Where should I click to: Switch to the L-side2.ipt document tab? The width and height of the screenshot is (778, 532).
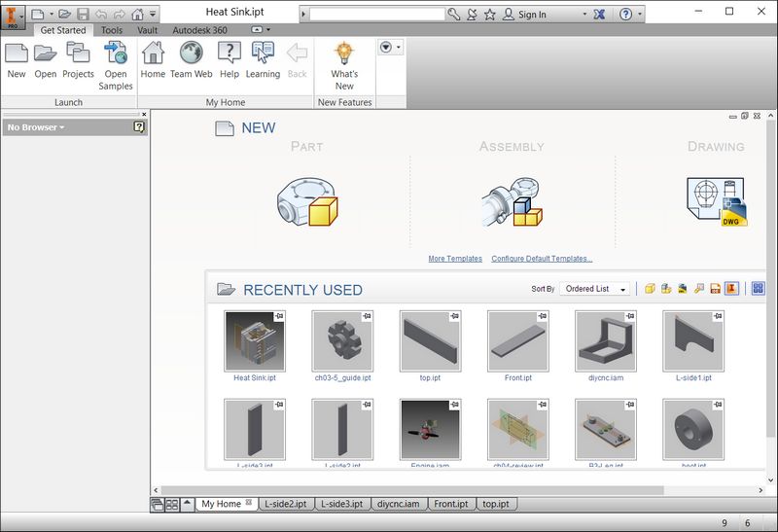pos(285,504)
